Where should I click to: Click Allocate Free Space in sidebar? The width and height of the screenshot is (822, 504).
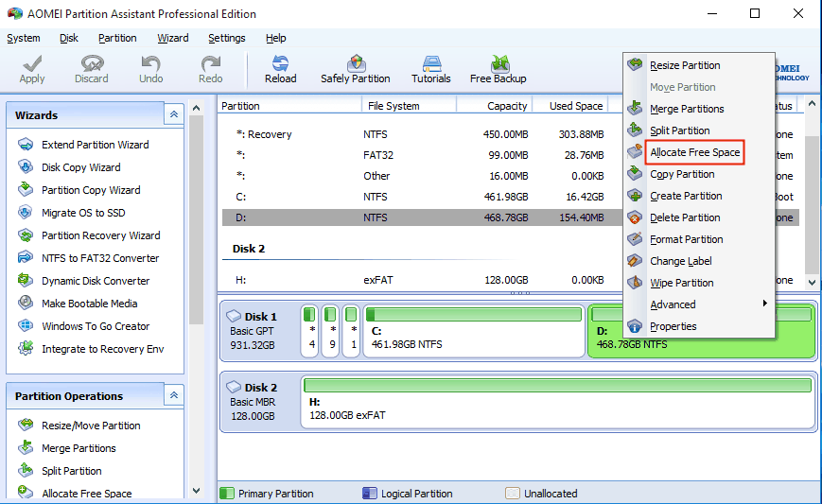pos(86,493)
